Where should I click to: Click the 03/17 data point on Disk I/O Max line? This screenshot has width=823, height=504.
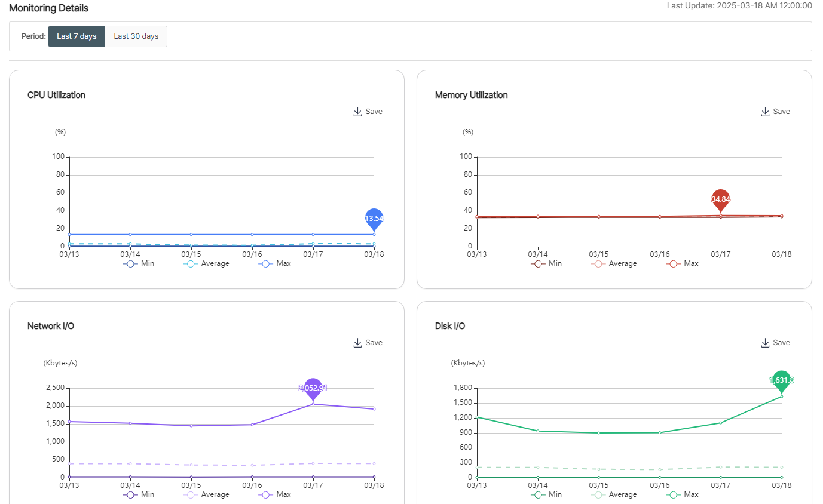point(720,423)
